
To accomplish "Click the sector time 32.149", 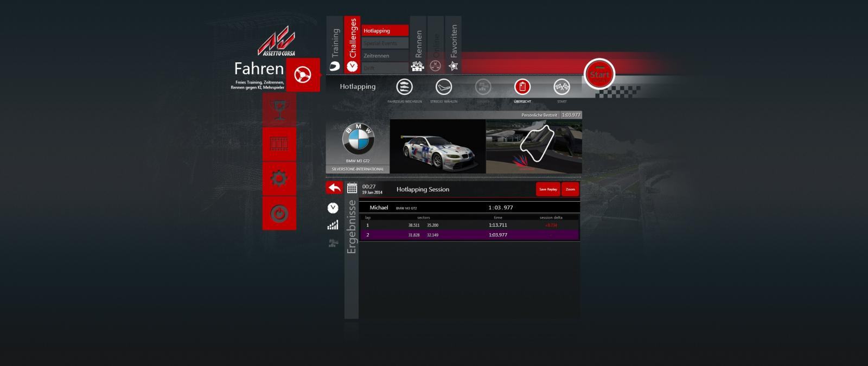I will pyautogui.click(x=432, y=235).
